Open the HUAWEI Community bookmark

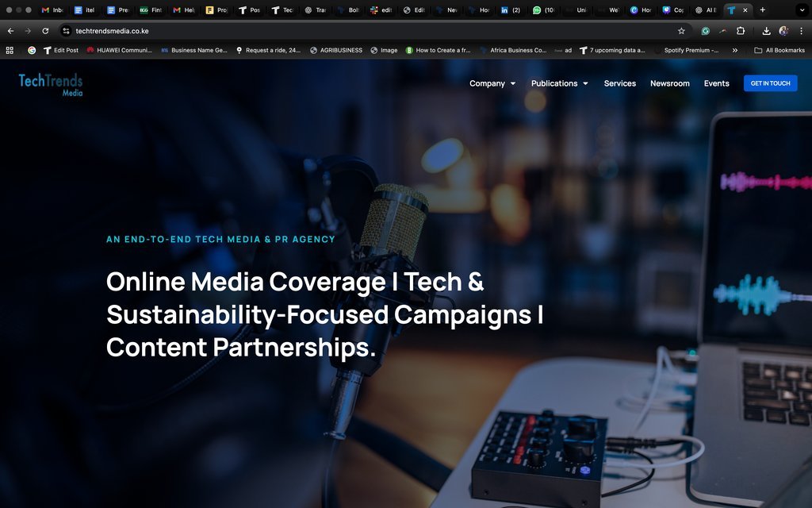120,50
